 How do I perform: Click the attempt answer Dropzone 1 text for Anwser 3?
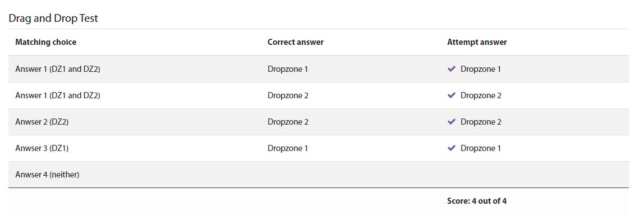pos(481,148)
